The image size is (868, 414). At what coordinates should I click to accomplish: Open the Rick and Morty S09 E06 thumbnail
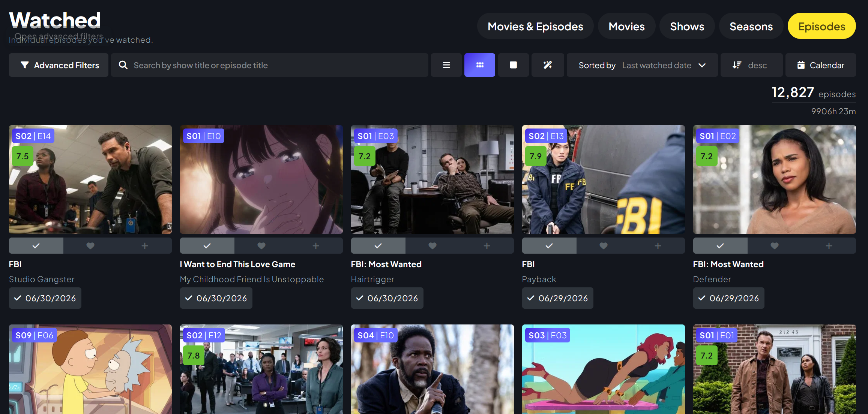tap(90, 369)
